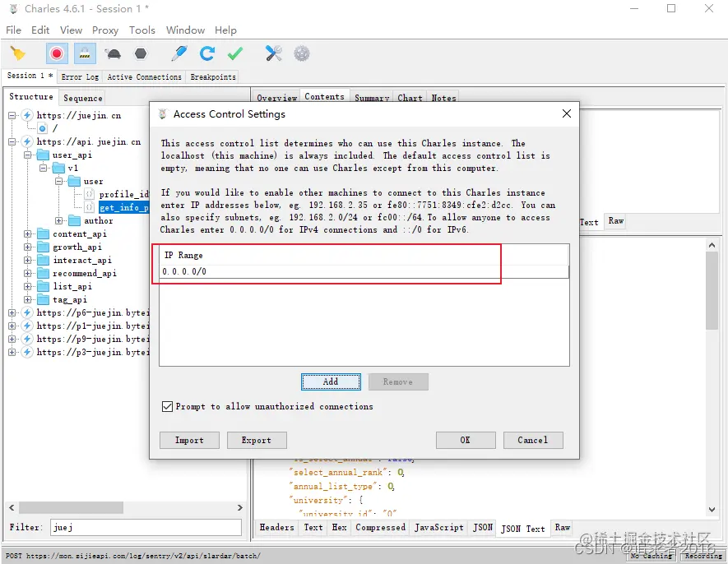The width and height of the screenshot is (728, 564).
Task: Expand the growth_api folder
Action: (28, 247)
